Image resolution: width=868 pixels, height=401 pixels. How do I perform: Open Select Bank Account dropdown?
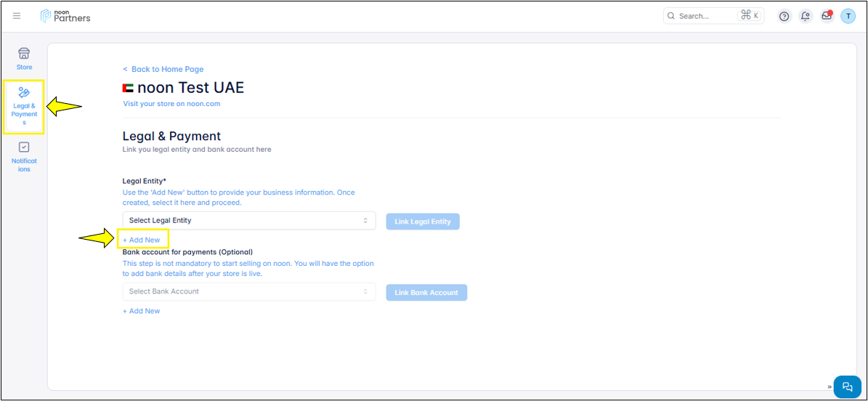(x=248, y=291)
